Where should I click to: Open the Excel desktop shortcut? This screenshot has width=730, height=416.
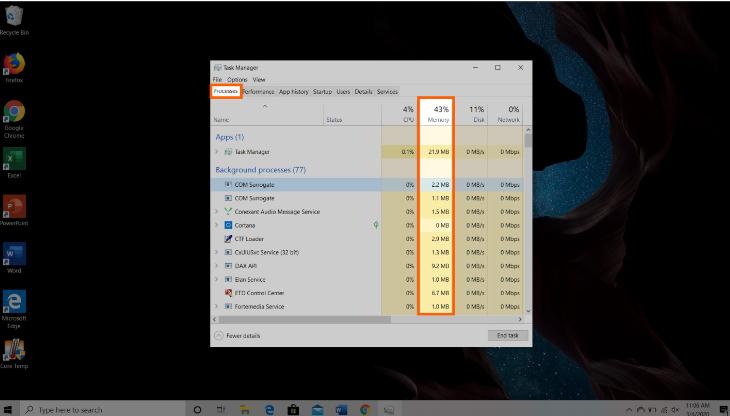(14, 160)
